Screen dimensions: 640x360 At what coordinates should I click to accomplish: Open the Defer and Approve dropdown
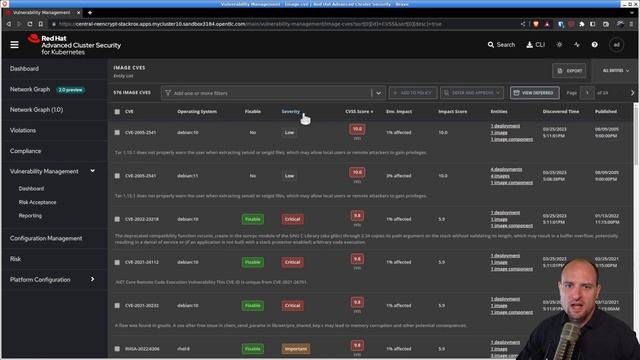click(471, 93)
